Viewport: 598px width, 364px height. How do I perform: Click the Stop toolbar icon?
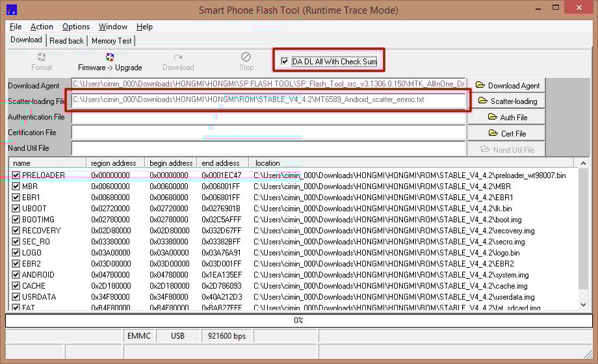pos(246,57)
